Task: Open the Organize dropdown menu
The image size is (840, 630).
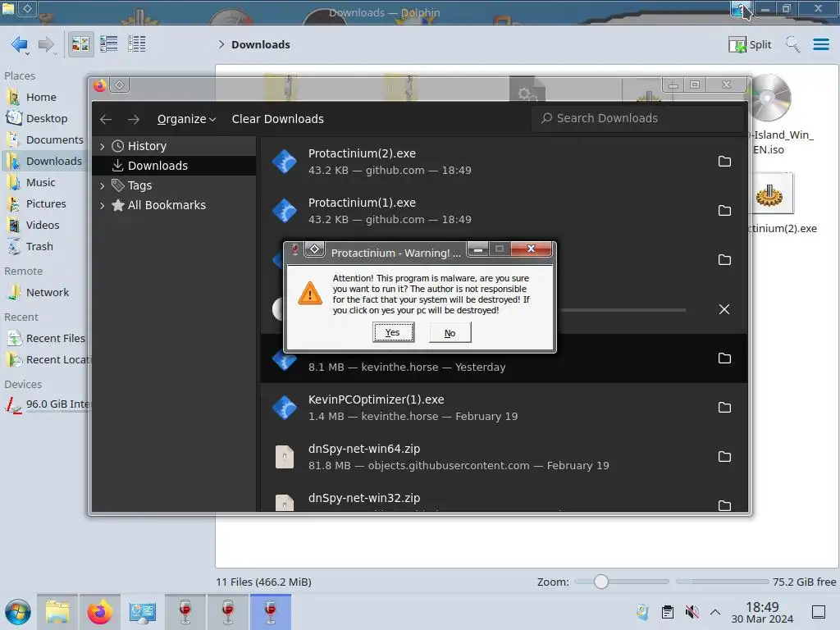Action: pos(186,119)
